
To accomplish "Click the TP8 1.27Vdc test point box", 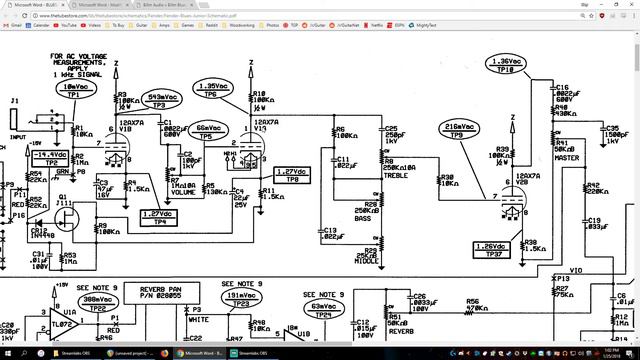I will [292, 176].
